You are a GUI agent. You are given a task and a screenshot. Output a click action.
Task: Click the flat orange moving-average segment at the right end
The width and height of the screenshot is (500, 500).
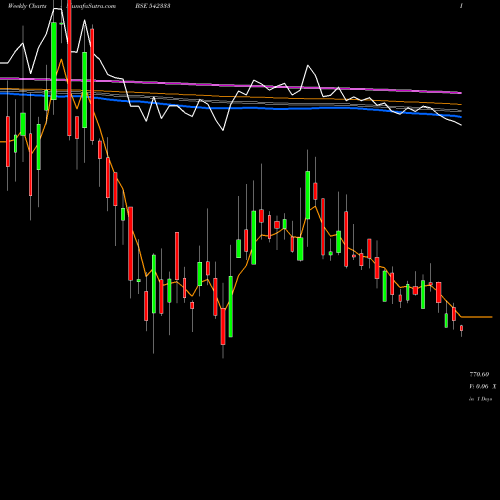(477, 317)
